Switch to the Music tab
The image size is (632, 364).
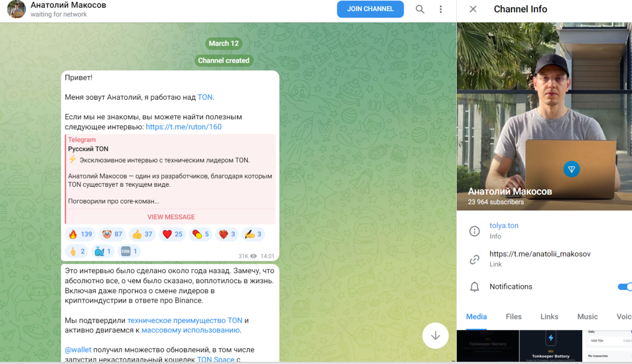tap(587, 317)
